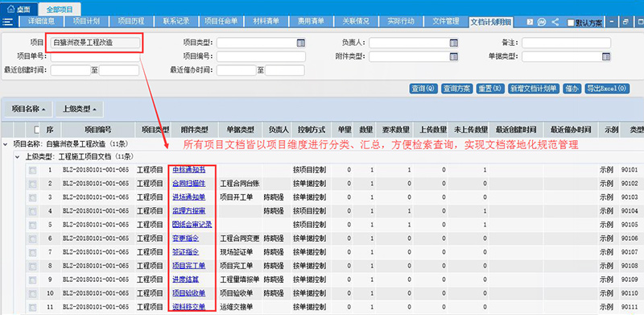Image resolution: width=644 pixels, height=315 pixels.
Task: Check the row 8 checkbox for 项目完工单
Action: [32, 266]
